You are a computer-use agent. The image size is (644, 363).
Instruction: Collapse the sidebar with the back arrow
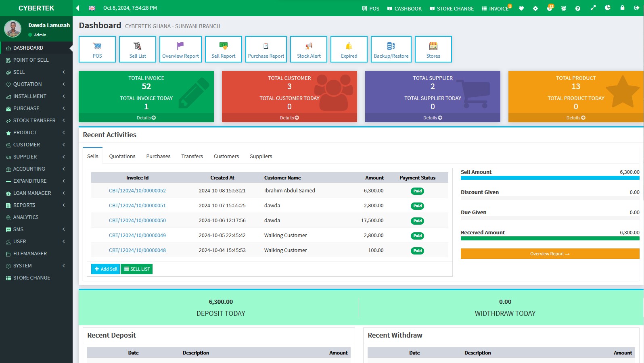[x=78, y=8]
